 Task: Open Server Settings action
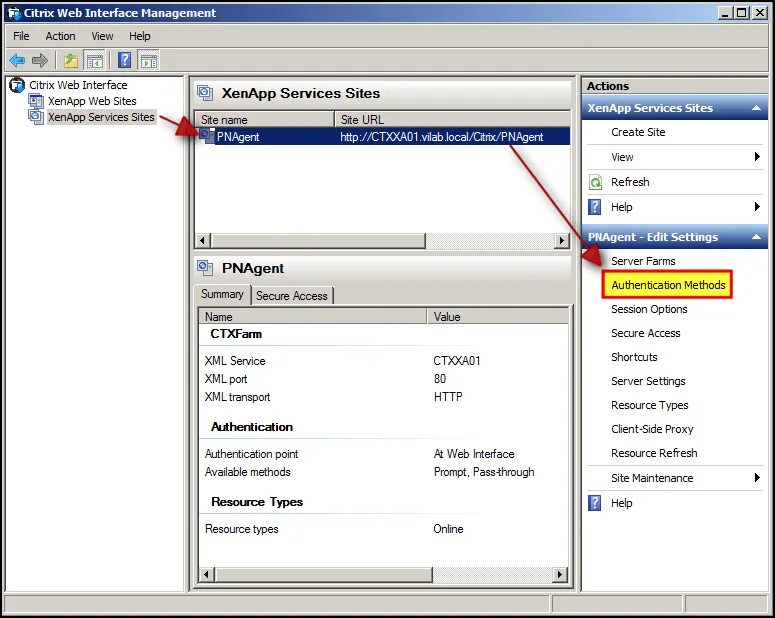(648, 381)
